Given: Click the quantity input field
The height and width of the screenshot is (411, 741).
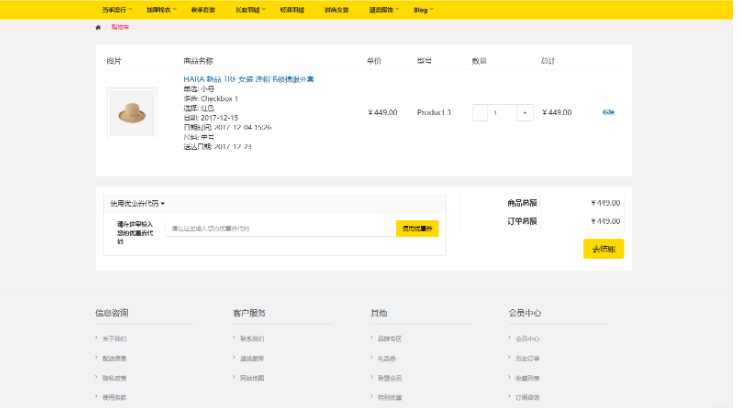Looking at the screenshot, I should 502,113.
